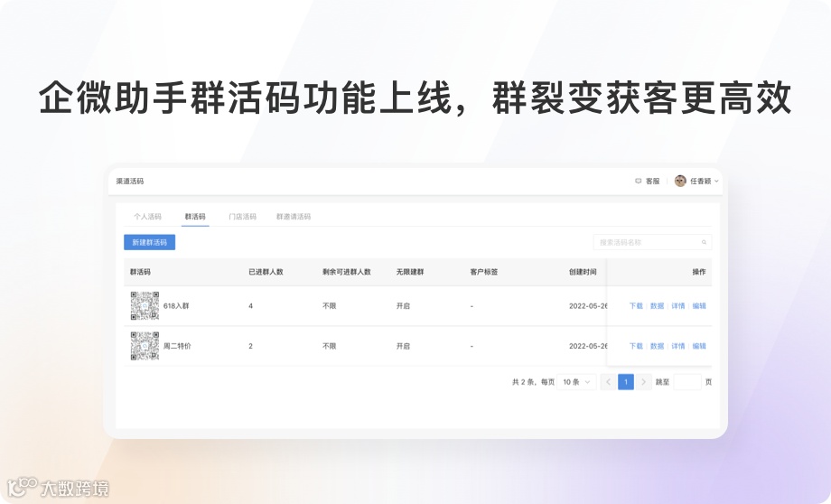The image size is (831, 504).
Task: Click the 618入群 name text
Action: pyautogui.click(x=176, y=306)
